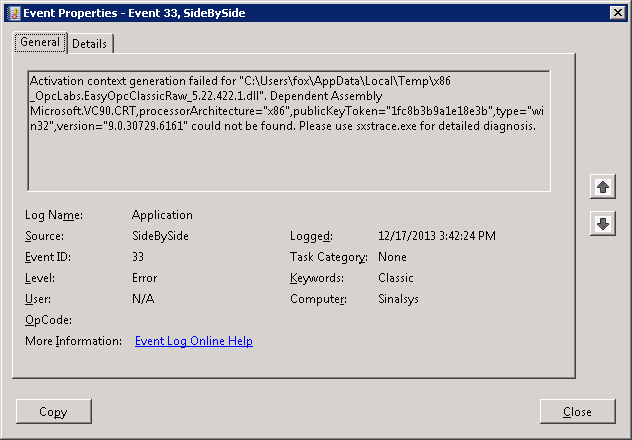Click the Keywords value 'Classic'
Viewport: 632px width, 440px height.
(396, 278)
